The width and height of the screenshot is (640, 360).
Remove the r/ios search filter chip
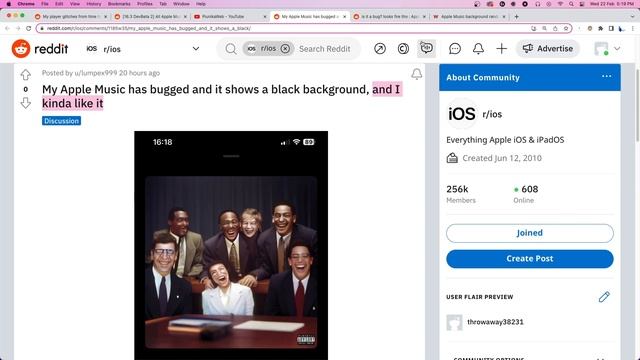285,49
